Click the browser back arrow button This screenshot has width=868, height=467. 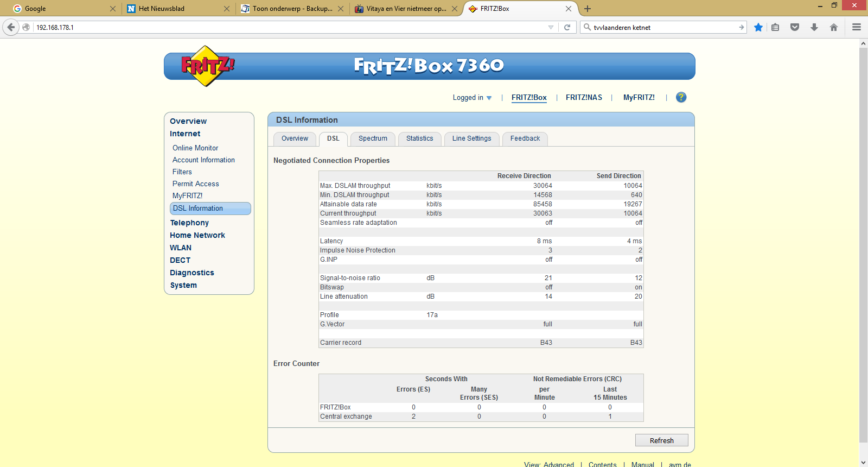(x=11, y=27)
